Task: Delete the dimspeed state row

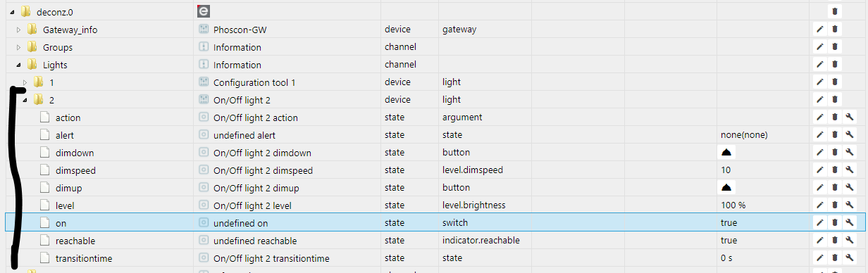Action: point(835,170)
